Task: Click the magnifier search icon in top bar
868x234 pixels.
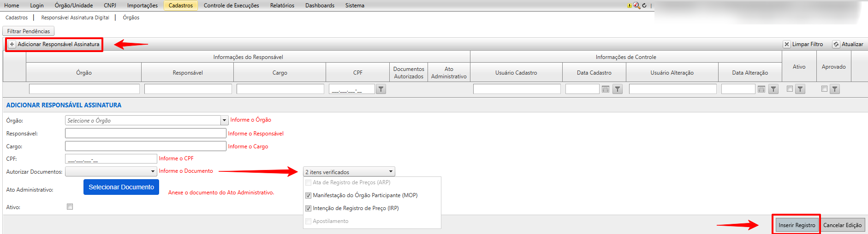Action: pos(637,6)
